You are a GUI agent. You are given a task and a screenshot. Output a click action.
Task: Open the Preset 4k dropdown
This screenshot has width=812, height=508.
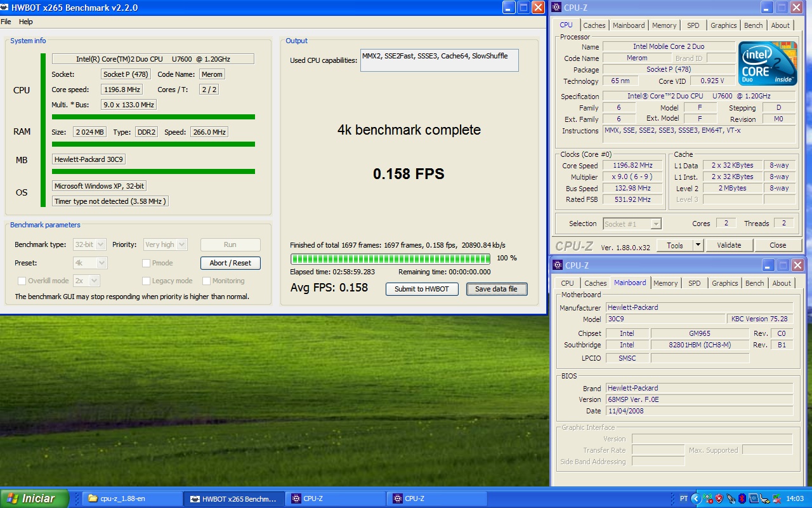click(x=90, y=263)
